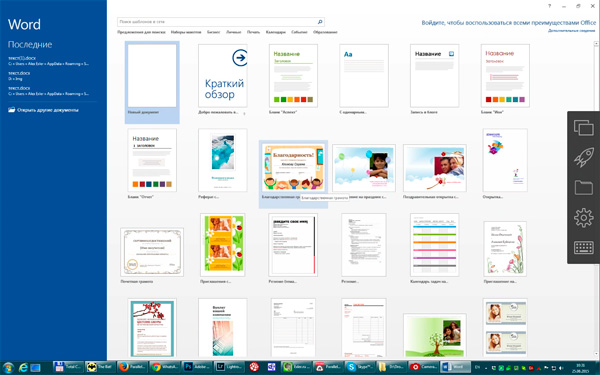Click 'Открыть другие документы' link
This screenshot has height=375, width=600.
pos(47,110)
